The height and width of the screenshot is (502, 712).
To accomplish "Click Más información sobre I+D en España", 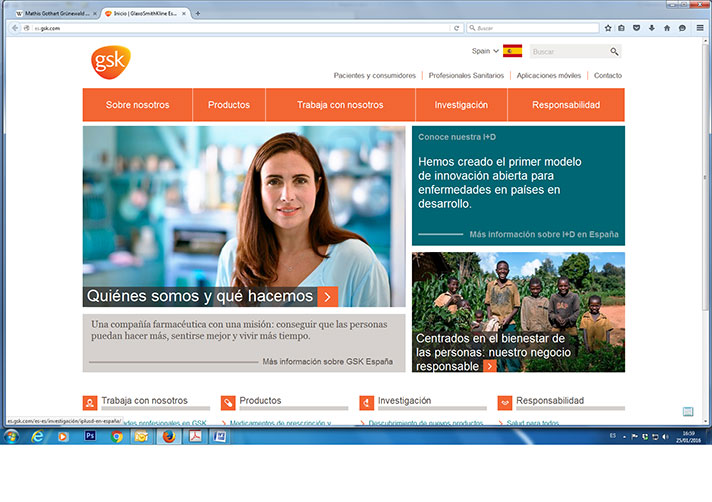I will point(544,234).
